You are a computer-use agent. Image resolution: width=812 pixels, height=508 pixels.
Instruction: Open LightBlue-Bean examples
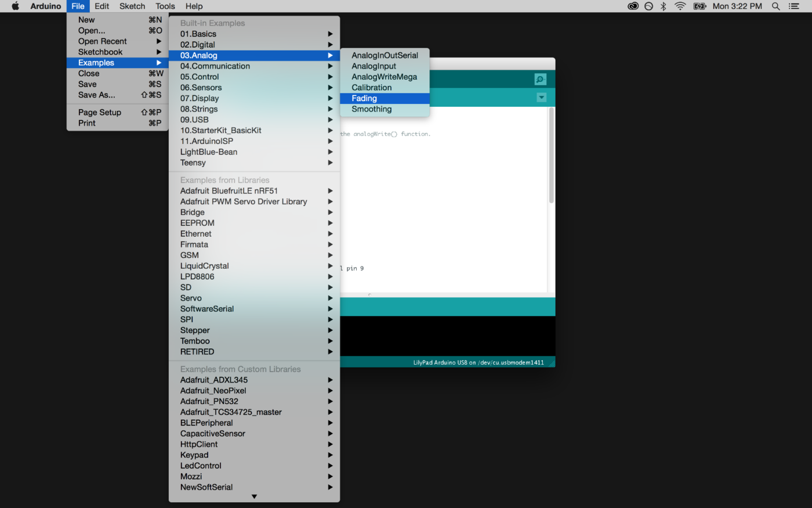click(x=254, y=152)
